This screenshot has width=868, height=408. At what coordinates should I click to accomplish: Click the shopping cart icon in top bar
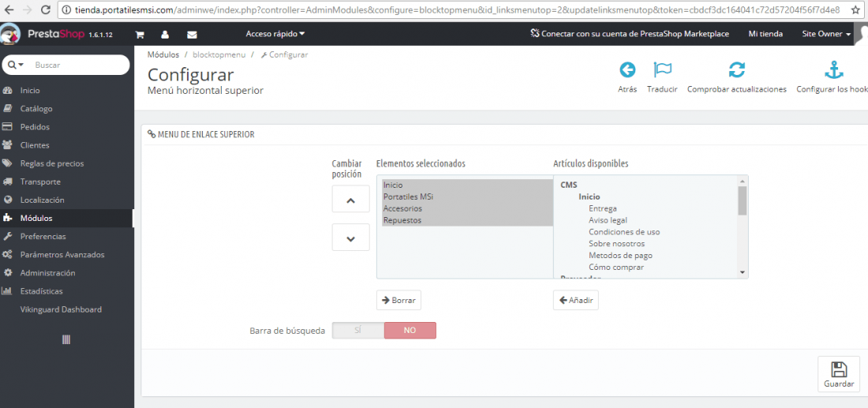click(x=140, y=34)
